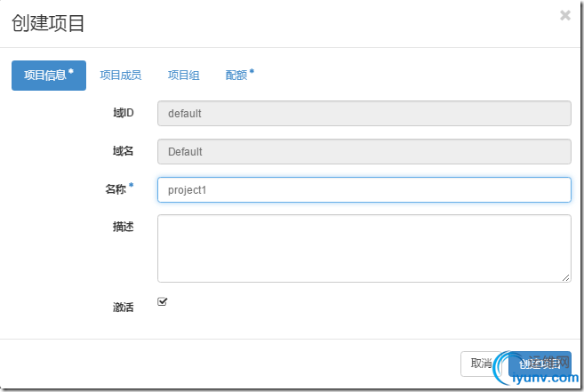
Task: Click the 域名 label text
Action: point(123,151)
